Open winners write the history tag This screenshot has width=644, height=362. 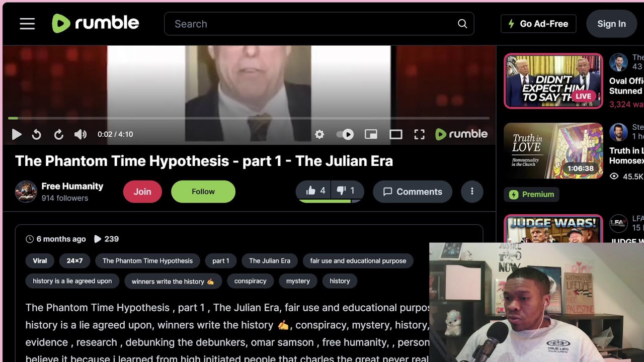tap(173, 281)
